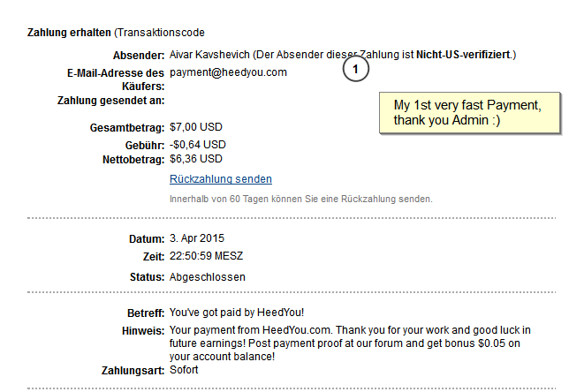Click the numbered circle marker 1
The height and width of the screenshot is (392, 569).
[x=355, y=69]
